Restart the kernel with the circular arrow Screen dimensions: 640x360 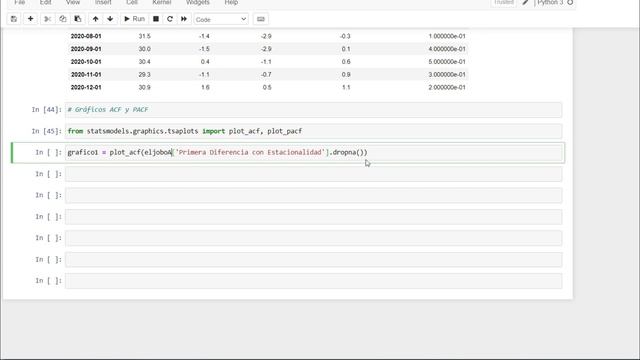170,19
